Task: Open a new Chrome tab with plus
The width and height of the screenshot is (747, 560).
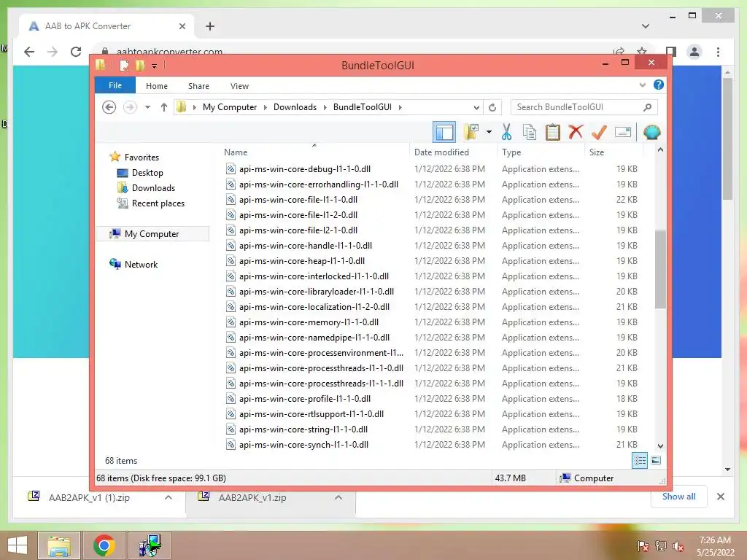Action: click(x=210, y=26)
